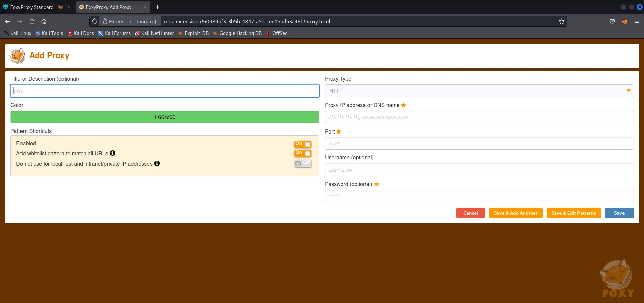This screenshot has height=303, width=644.
Task: Open the Kali Linux bookmark
Action: [x=17, y=33]
